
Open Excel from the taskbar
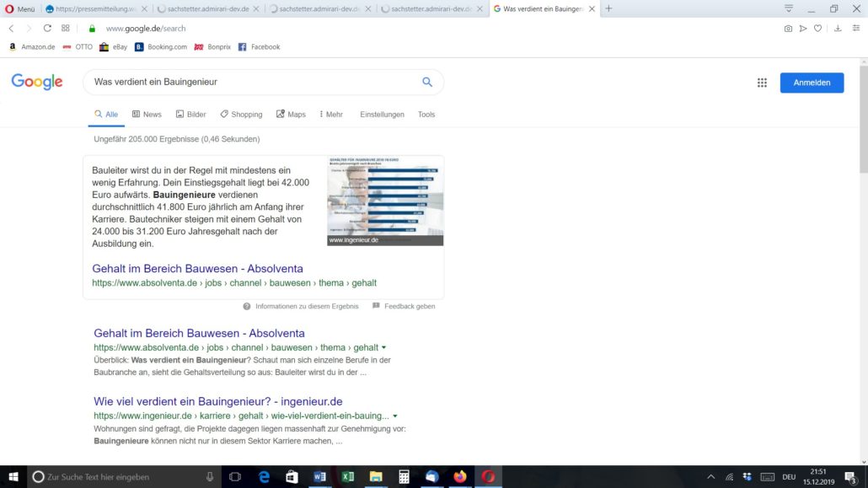[x=348, y=477]
